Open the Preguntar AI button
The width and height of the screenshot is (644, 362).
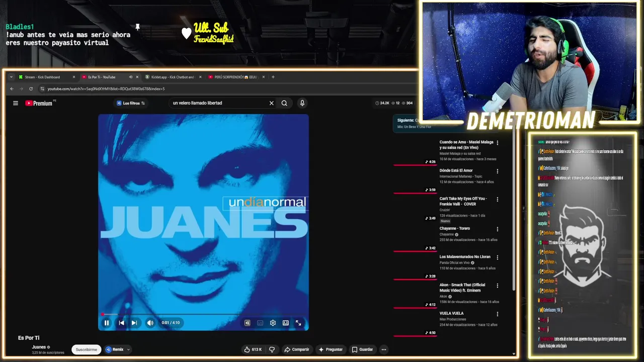click(x=331, y=349)
